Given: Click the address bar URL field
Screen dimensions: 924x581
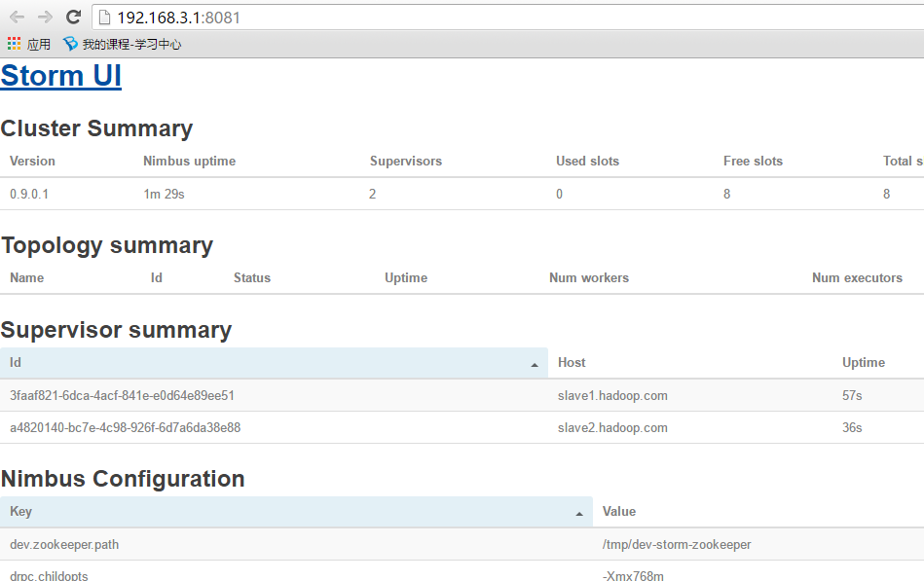Looking at the screenshot, I should [x=506, y=18].
